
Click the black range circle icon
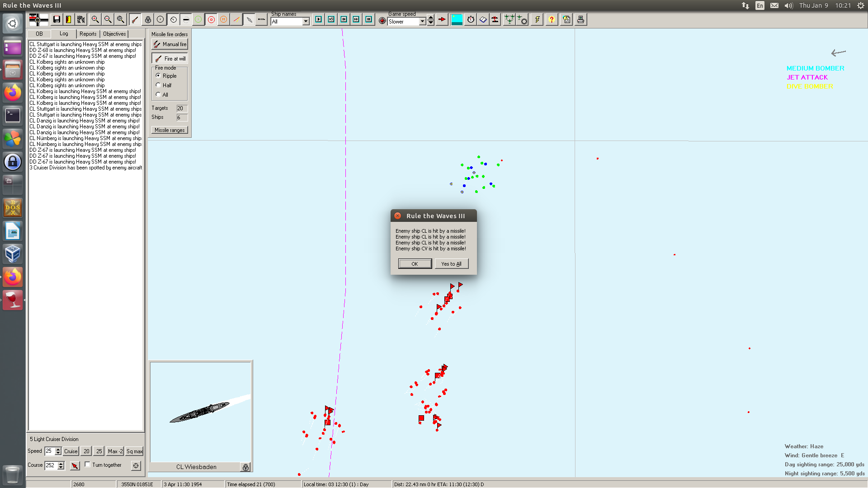point(160,19)
